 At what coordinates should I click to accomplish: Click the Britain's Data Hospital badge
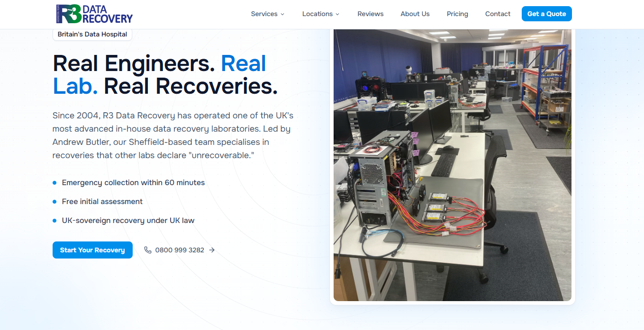click(92, 34)
